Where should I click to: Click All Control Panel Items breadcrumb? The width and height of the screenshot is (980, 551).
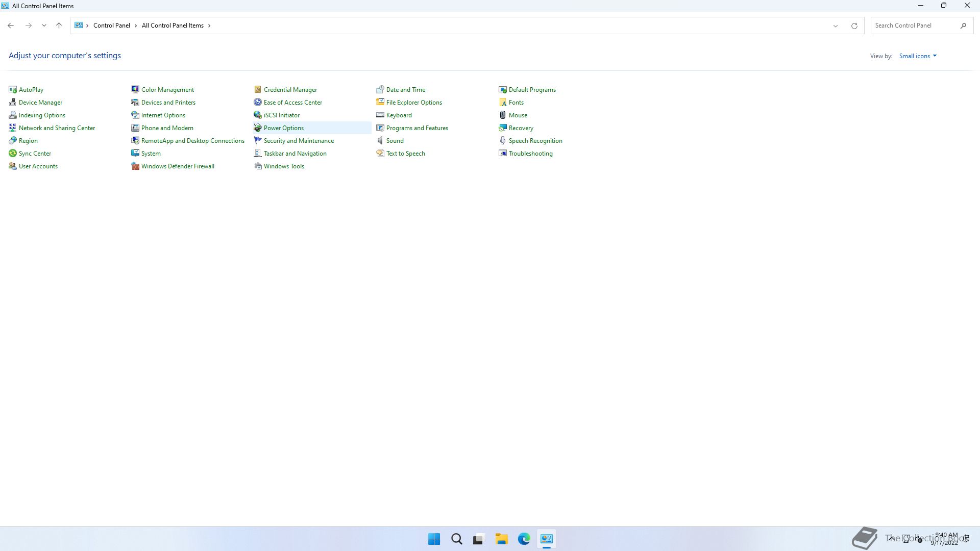[x=173, y=26]
